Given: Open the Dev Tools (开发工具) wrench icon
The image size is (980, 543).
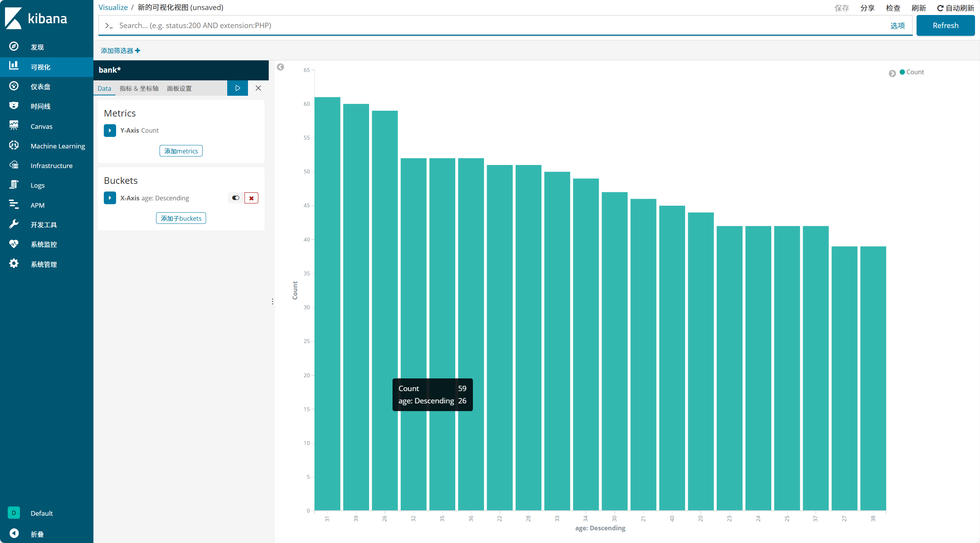Looking at the screenshot, I should tap(14, 224).
